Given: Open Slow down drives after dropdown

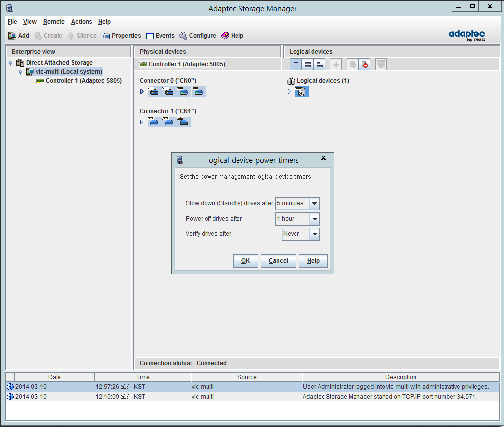Looking at the screenshot, I should click(315, 203).
